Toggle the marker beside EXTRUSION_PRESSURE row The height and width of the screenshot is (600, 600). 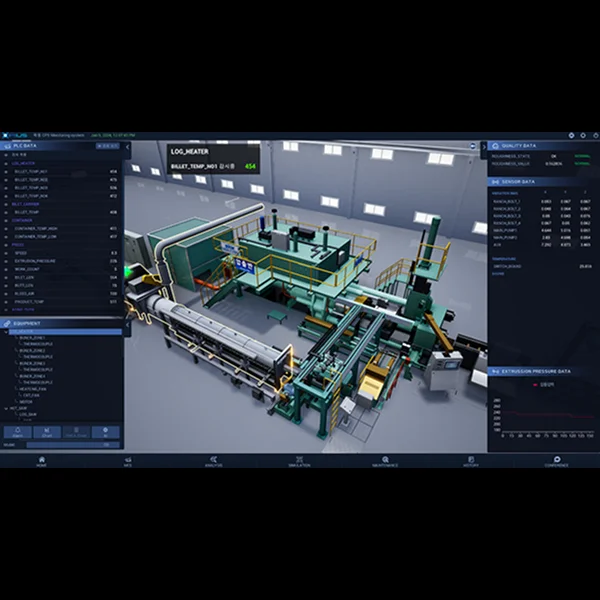pos(6,261)
